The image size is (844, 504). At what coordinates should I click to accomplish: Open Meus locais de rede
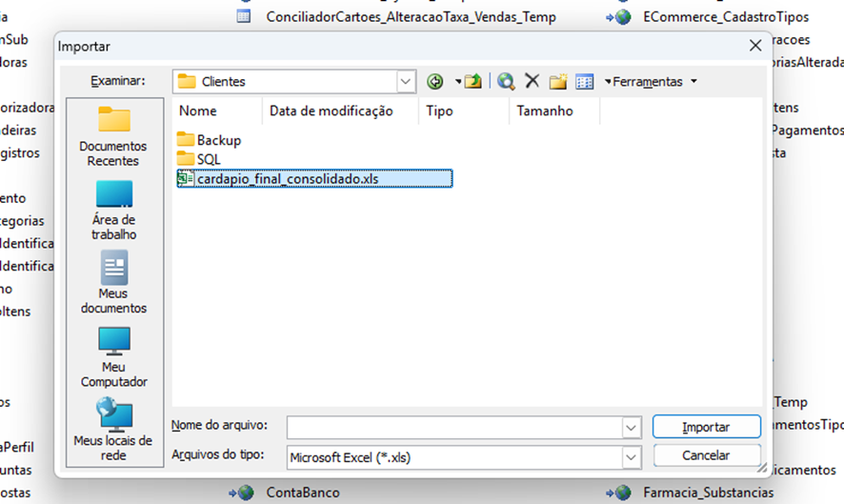[113, 430]
